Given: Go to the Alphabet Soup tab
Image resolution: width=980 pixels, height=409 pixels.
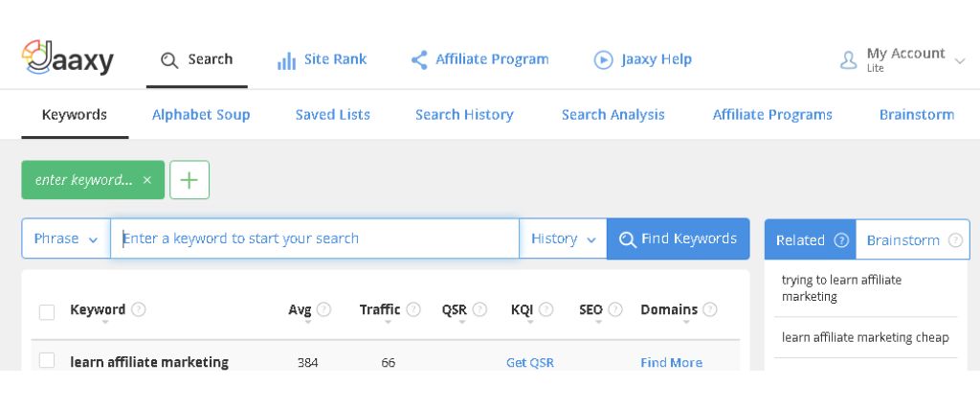Looking at the screenshot, I should click(201, 114).
